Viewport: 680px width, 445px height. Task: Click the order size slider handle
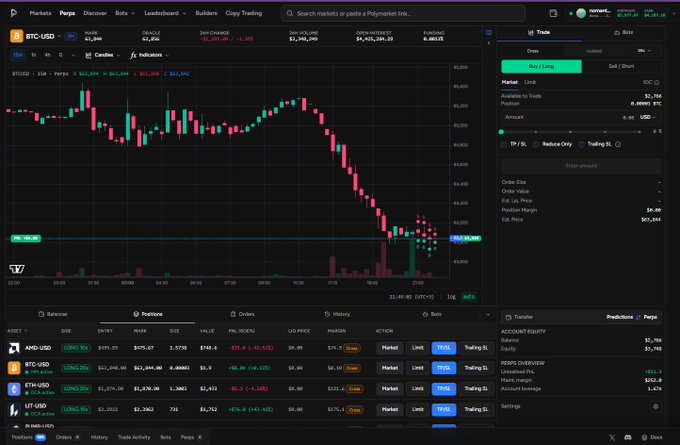pos(501,132)
